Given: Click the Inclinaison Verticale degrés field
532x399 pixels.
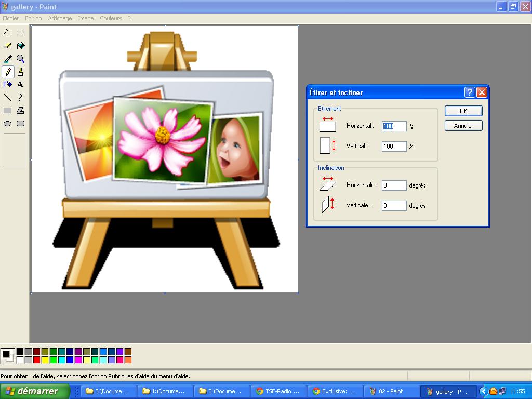Looking at the screenshot, I should (394, 205).
